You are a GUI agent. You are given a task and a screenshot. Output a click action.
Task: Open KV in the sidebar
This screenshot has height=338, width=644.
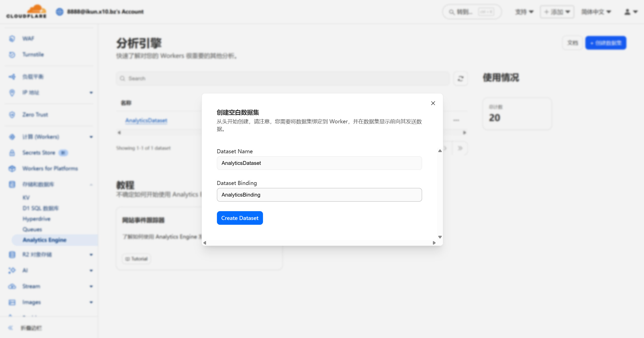pyautogui.click(x=26, y=198)
